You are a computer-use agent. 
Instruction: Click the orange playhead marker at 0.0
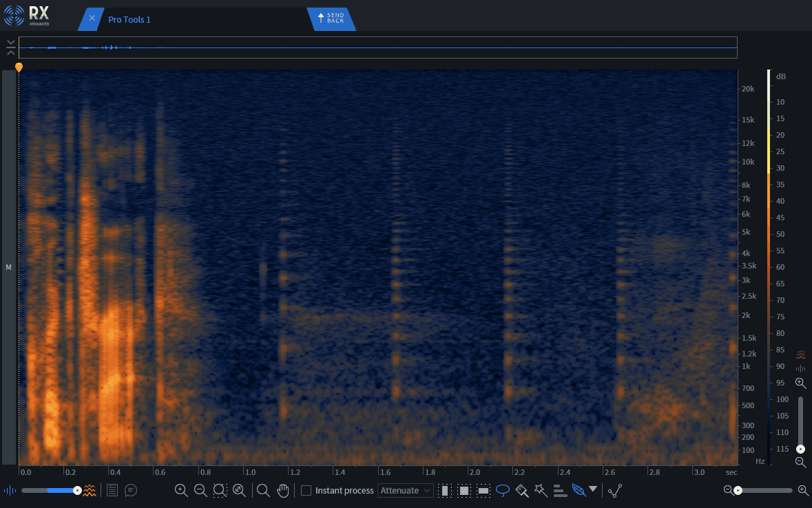19,67
